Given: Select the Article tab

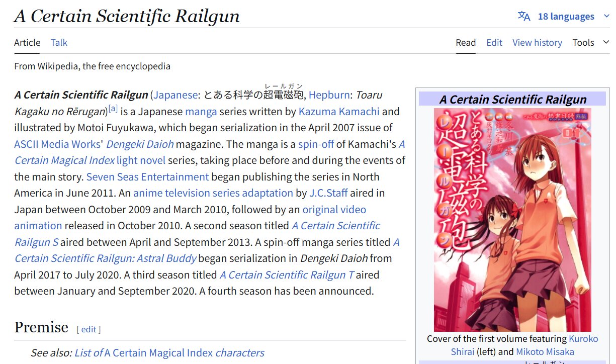Looking at the screenshot, I should click(x=27, y=43).
